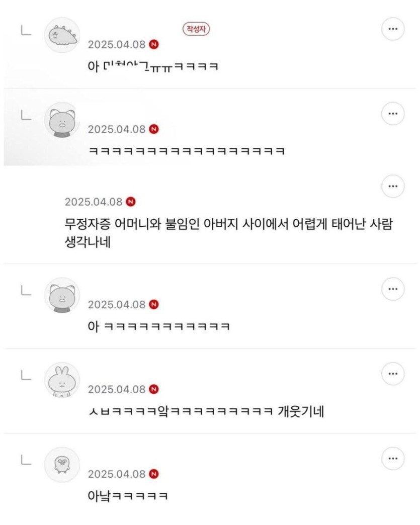
Task: Click the N badge on the rabbit avatar comment
Action: pos(154,389)
